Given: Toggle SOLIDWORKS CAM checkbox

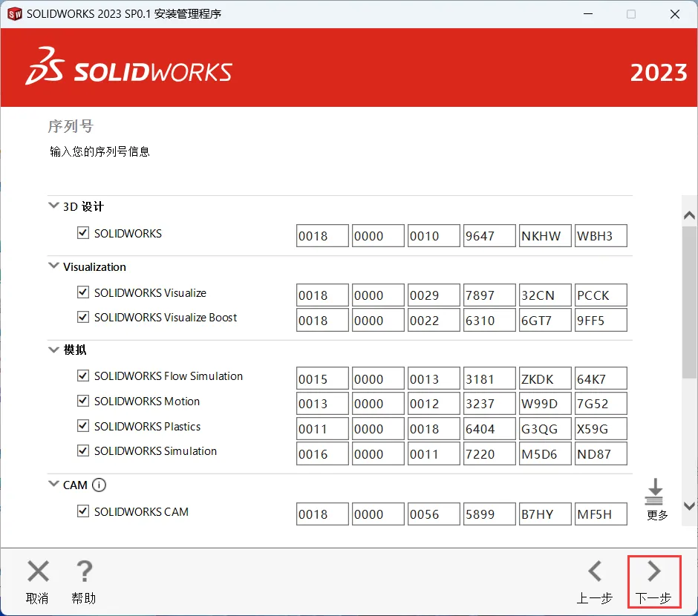Looking at the screenshot, I should pos(83,511).
